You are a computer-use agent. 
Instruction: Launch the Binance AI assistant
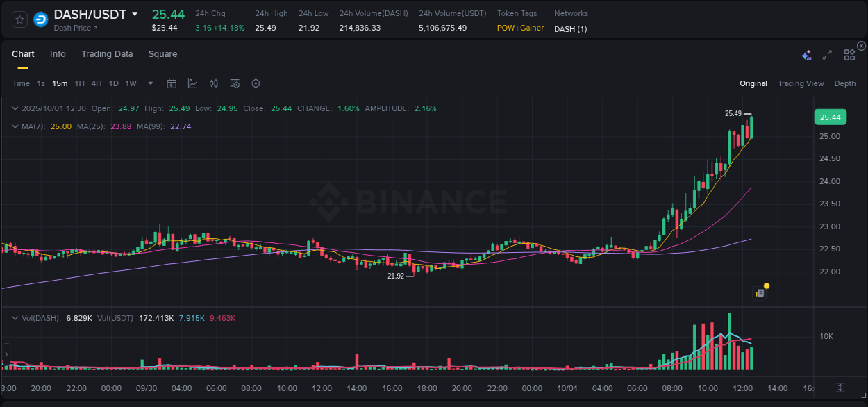click(x=806, y=54)
